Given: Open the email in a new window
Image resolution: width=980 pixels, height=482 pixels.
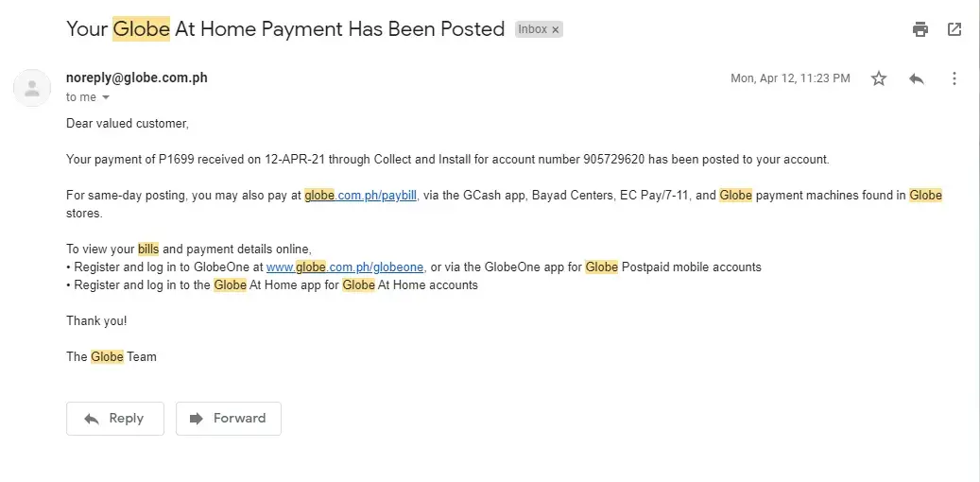Looking at the screenshot, I should tap(954, 29).
